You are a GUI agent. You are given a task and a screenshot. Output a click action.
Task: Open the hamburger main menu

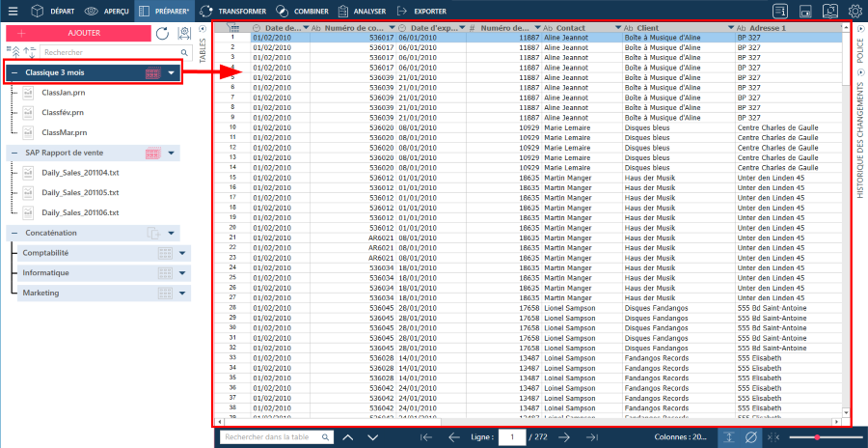tap(12, 11)
